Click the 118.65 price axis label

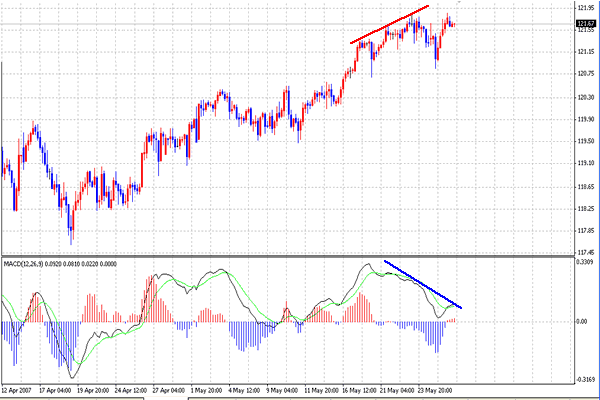(586, 187)
